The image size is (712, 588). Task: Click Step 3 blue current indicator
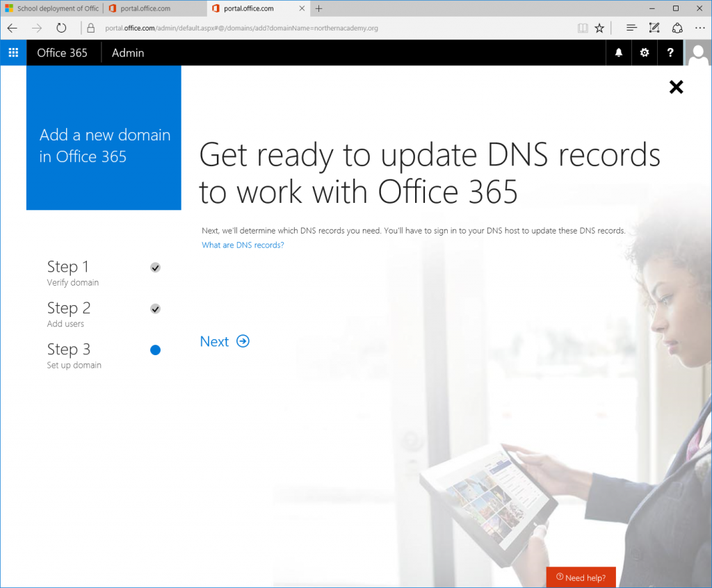pos(155,350)
